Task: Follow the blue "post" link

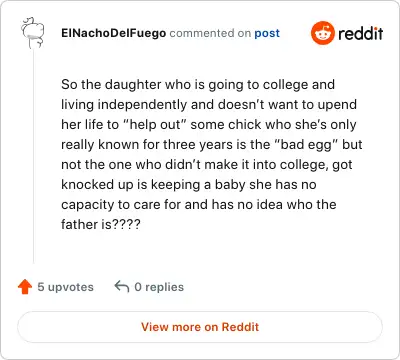Action: (267, 33)
